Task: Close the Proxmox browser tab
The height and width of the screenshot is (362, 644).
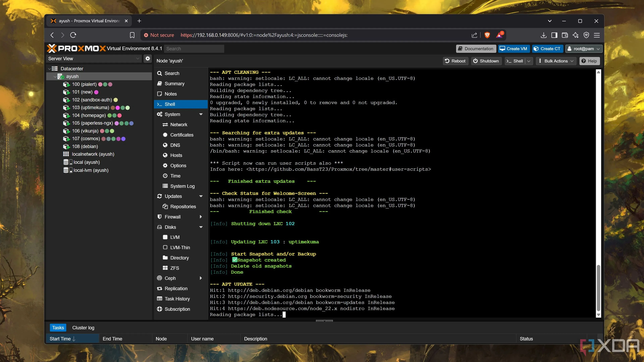Action: tap(126, 21)
